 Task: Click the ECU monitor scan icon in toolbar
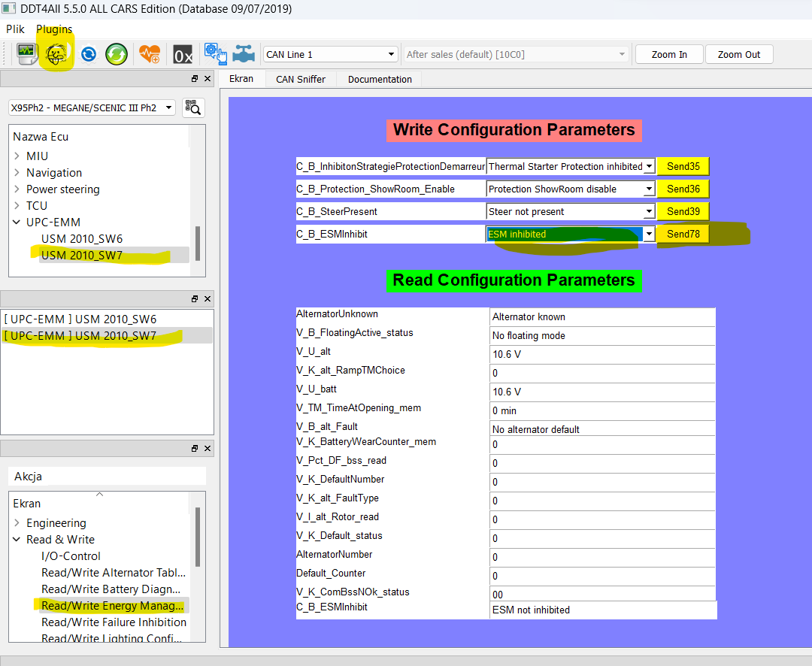[28, 54]
